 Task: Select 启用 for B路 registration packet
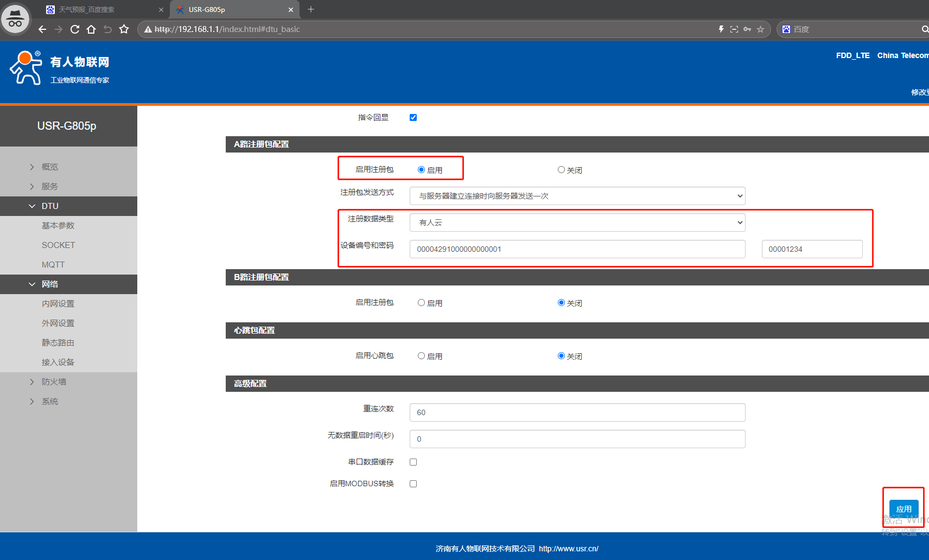tap(421, 303)
